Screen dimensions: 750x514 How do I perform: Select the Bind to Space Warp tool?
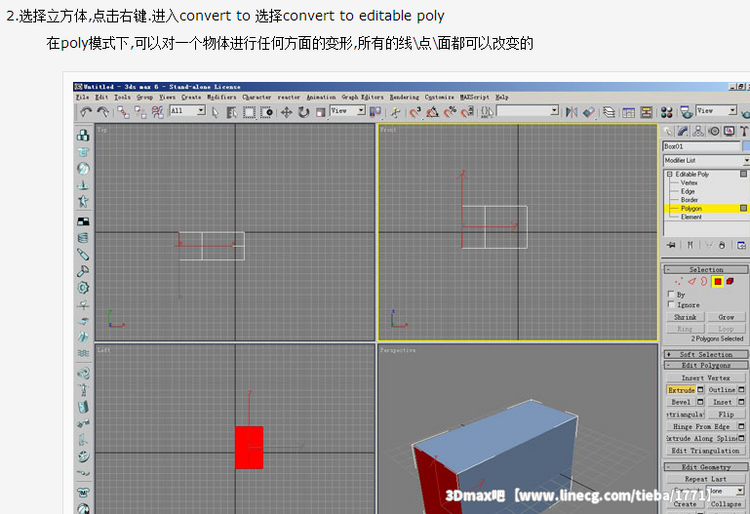[157, 112]
